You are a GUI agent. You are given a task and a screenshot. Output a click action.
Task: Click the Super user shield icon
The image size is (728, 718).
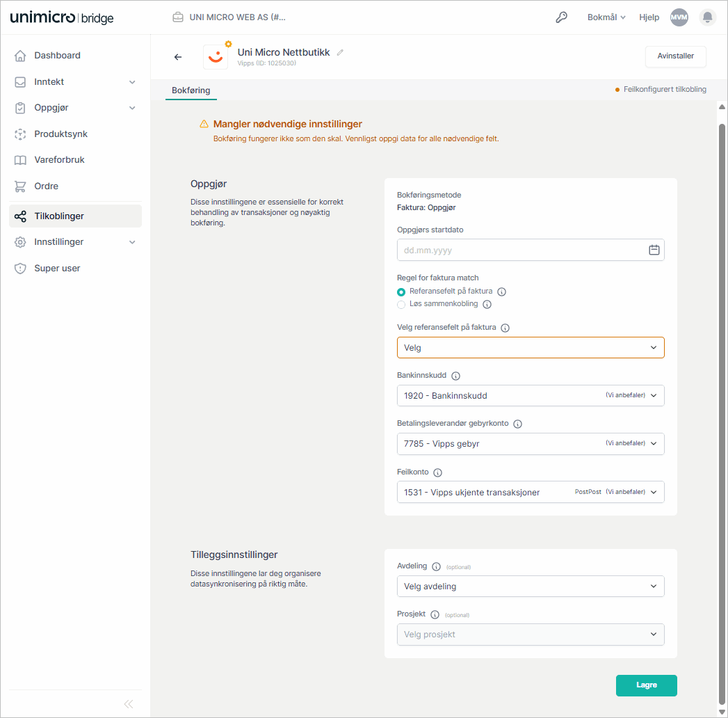coord(20,269)
